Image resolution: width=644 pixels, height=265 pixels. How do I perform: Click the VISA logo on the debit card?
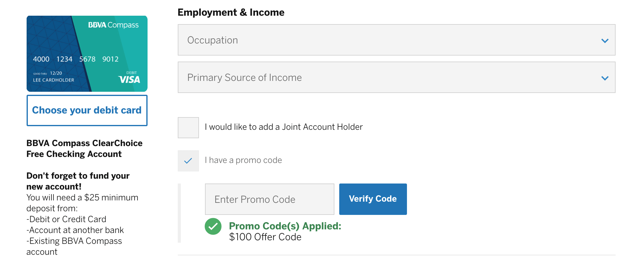pos(129,79)
